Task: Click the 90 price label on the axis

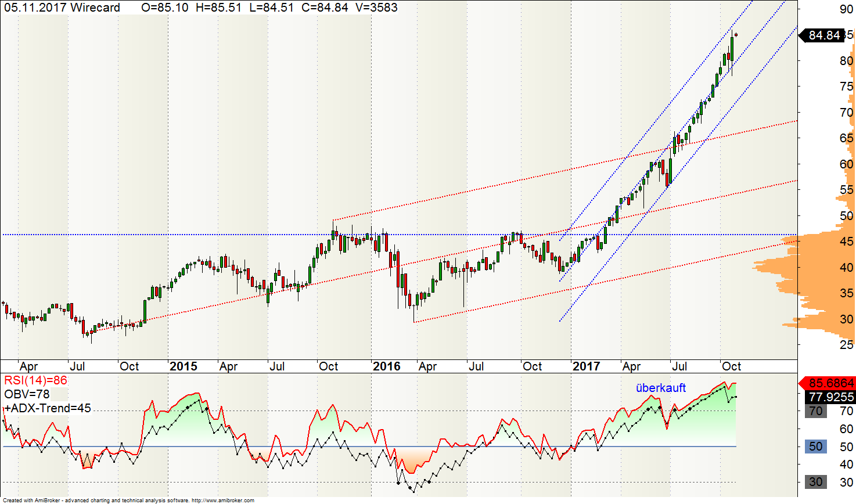Action: pyautogui.click(x=846, y=9)
